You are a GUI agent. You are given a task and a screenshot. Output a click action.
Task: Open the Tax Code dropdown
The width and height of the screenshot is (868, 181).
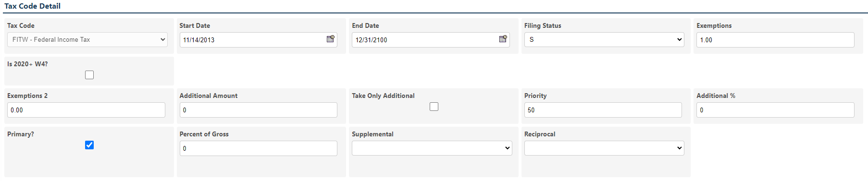[x=87, y=39]
